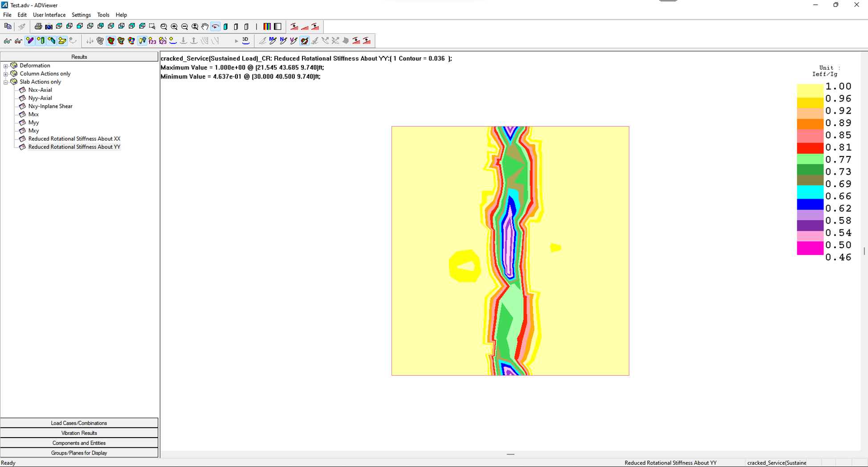This screenshot has height=467, width=868.
Task: Expand the Column Actions only node
Action: pos(6,74)
